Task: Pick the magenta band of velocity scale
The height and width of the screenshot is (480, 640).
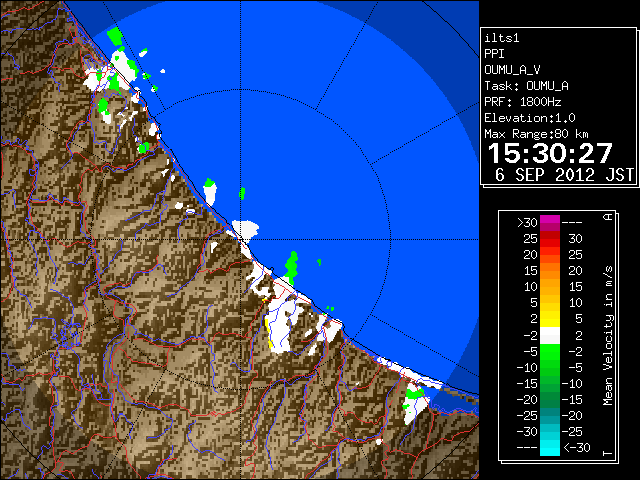Action: click(x=550, y=223)
